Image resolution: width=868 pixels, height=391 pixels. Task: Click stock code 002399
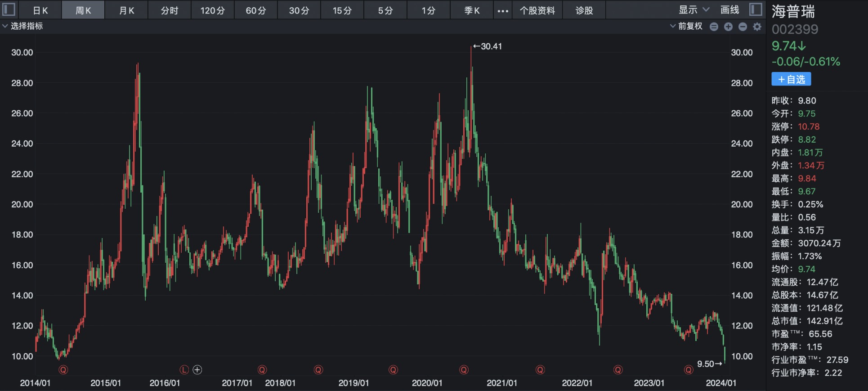click(795, 30)
